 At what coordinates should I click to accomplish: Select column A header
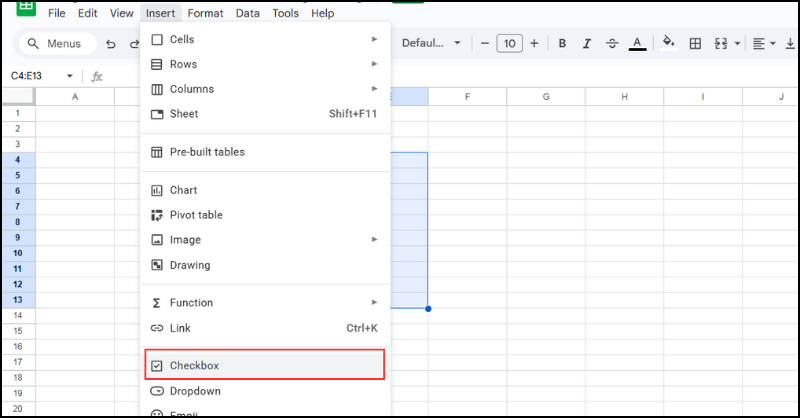75,96
